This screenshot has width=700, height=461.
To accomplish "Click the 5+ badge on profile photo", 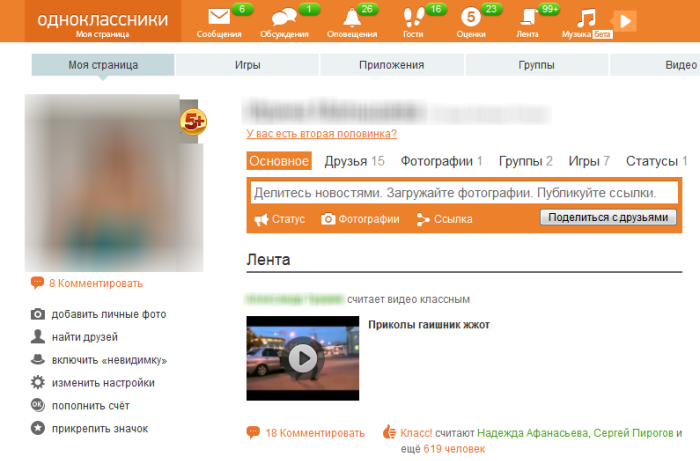I will tap(192, 122).
